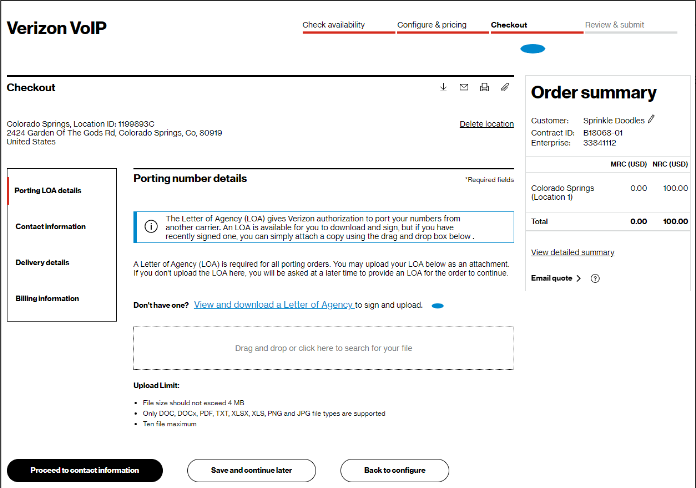Select Billing information section
Screen dimensions: 696x488
[x=47, y=299]
